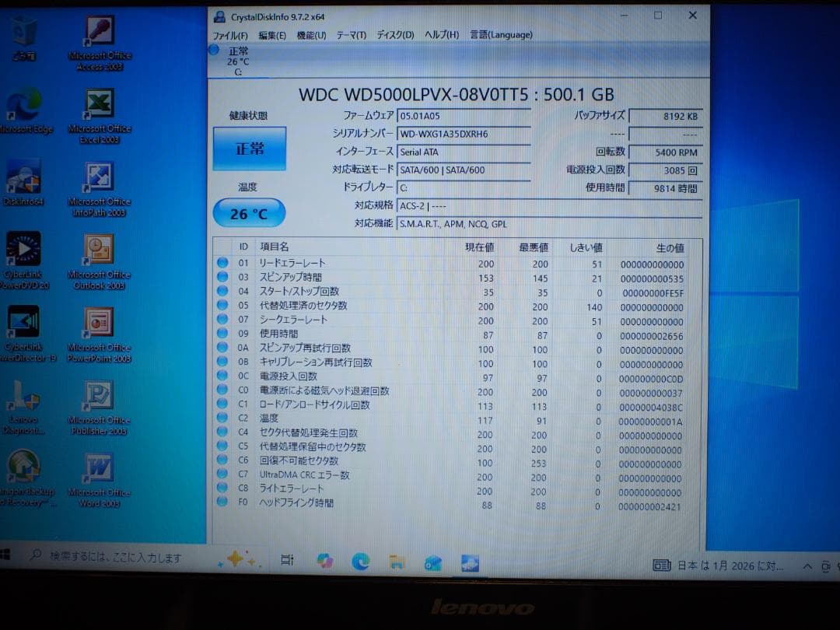Click the power-on hours value 9814 時間

[x=665, y=188]
